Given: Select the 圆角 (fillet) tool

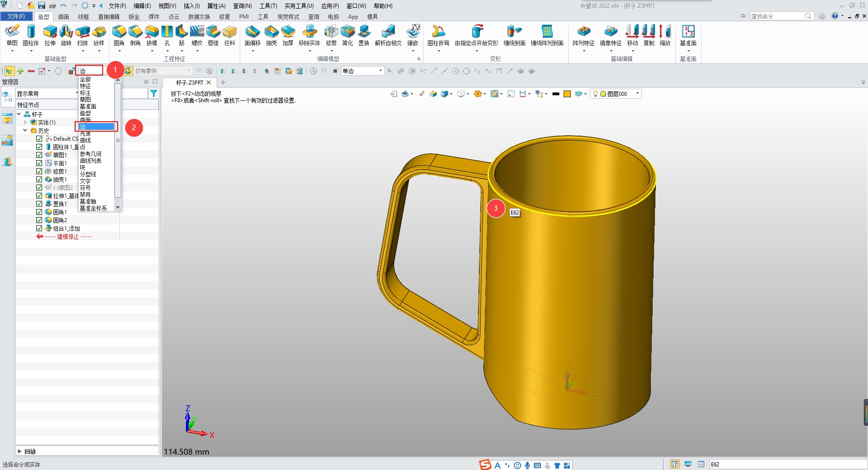Looking at the screenshot, I should (x=119, y=36).
